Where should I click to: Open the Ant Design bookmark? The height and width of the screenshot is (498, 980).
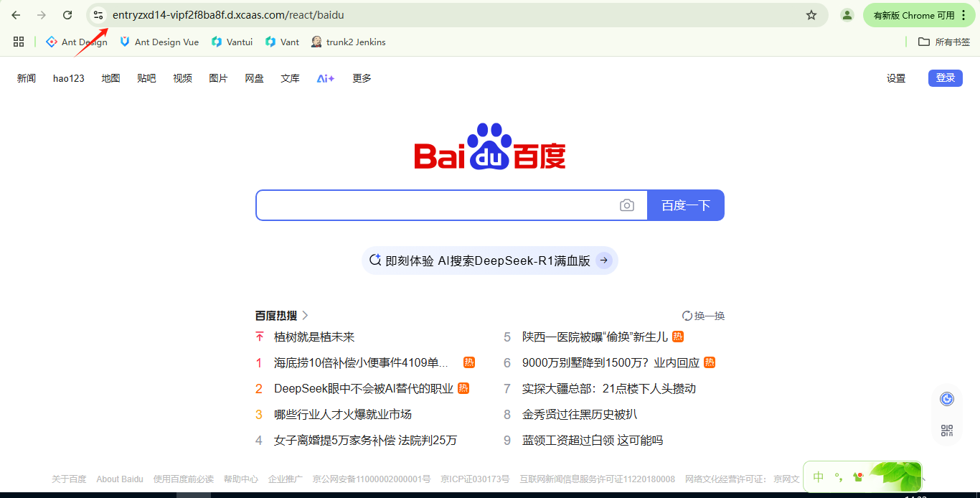coord(77,42)
